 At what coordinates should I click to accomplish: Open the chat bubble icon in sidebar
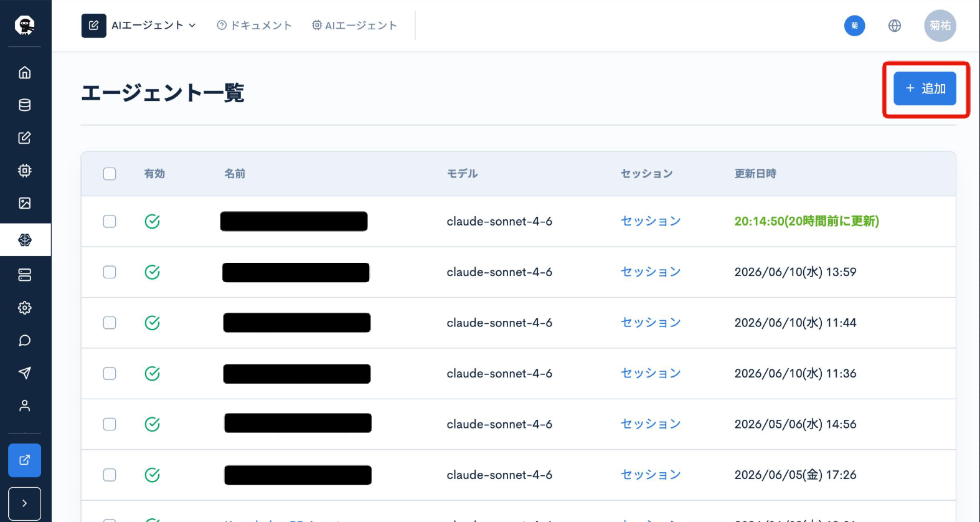pos(25,340)
